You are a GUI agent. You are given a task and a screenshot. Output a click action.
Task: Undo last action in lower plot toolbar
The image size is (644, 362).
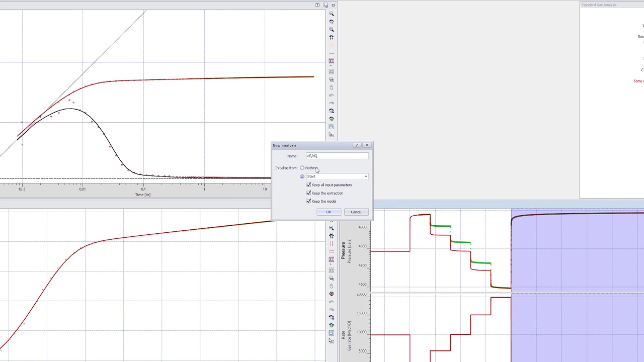pyautogui.click(x=331, y=302)
